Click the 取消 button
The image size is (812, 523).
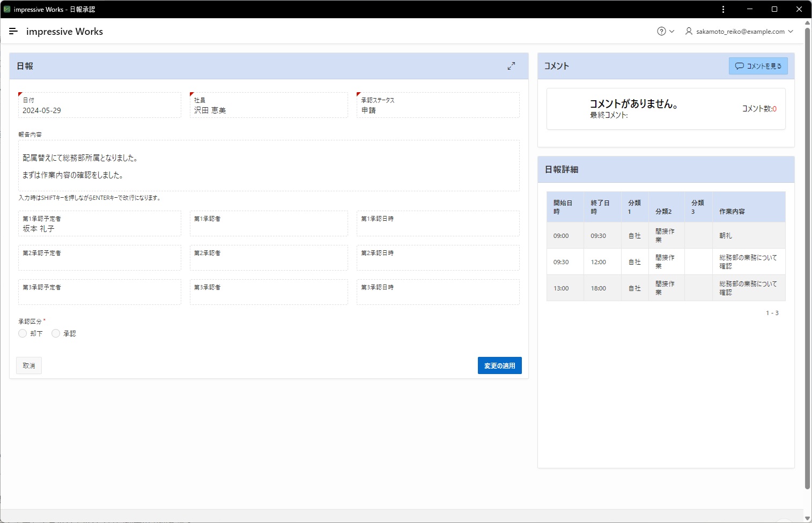(29, 365)
